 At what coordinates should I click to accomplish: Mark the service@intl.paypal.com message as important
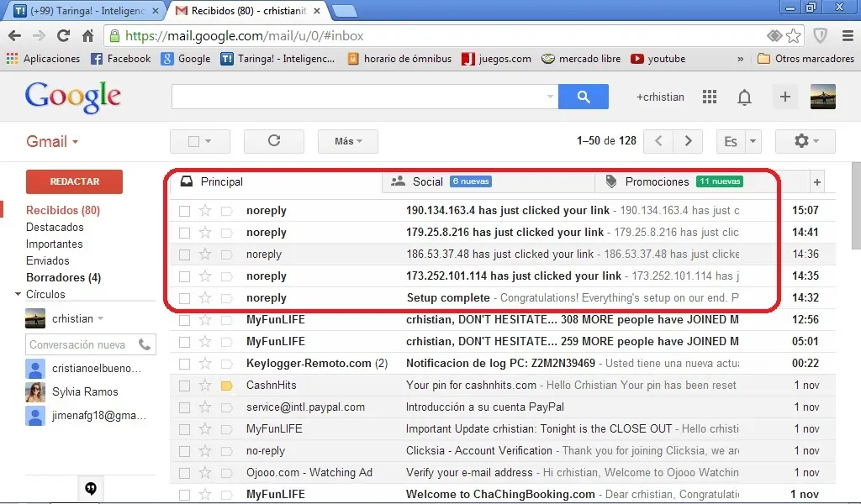point(226,407)
